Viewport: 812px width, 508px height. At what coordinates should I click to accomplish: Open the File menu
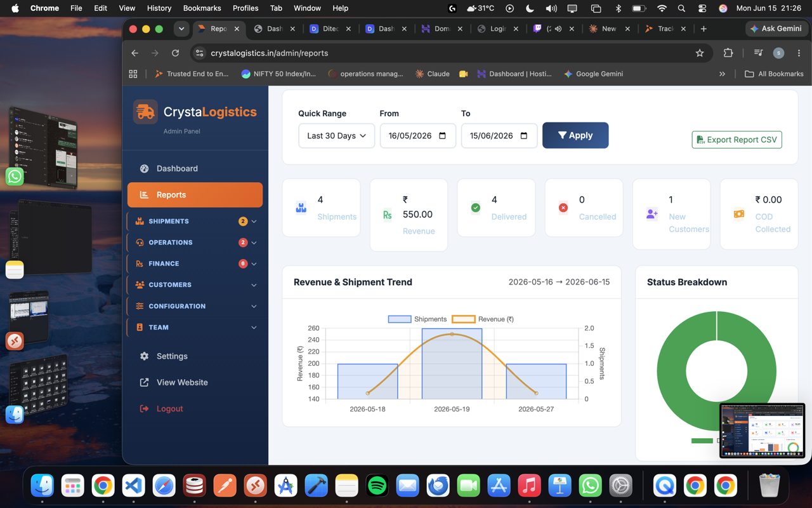[x=76, y=8]
